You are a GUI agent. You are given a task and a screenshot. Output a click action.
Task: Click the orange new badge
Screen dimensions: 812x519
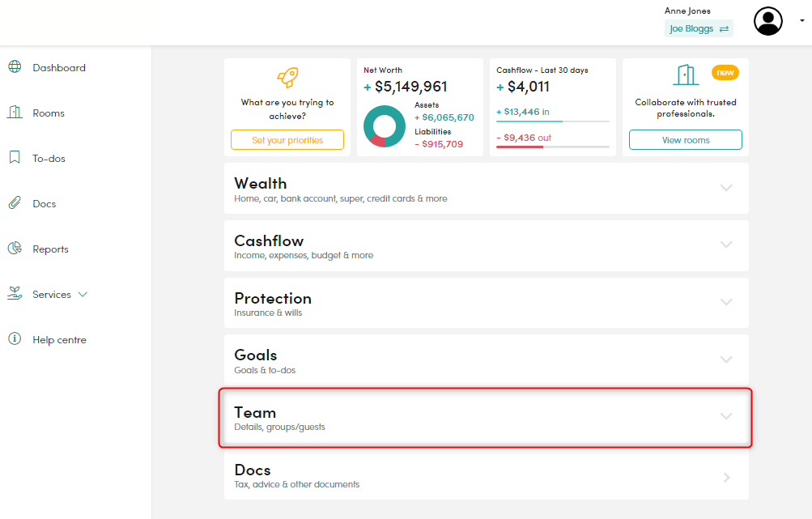click(x=725, y=73)
